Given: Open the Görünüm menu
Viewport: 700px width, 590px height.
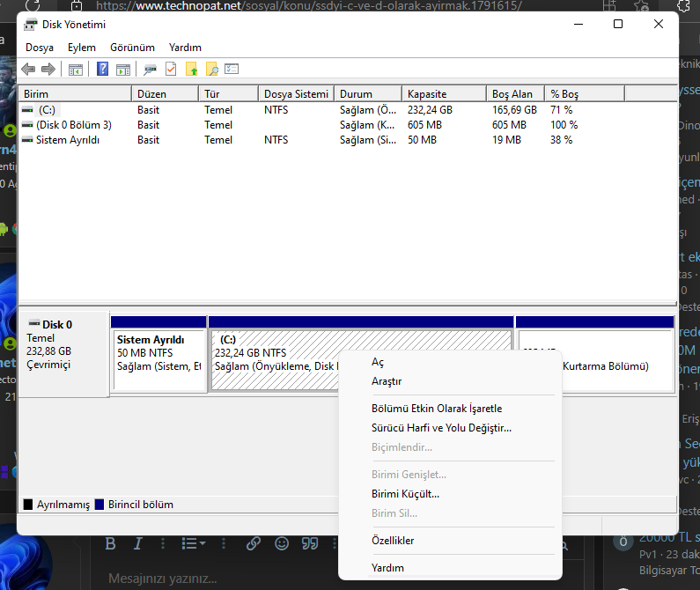Looking at the screenshot, I should (x=133, y=48).
